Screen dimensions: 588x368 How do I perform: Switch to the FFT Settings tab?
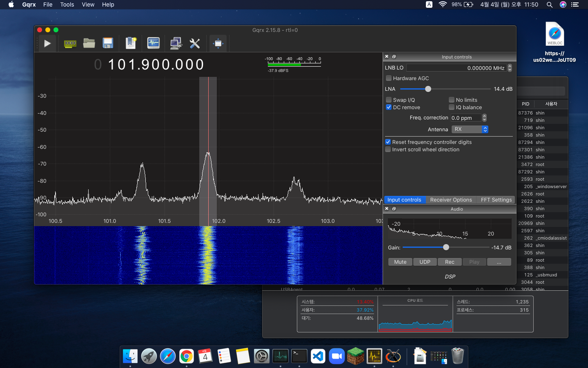click(496, 200)
